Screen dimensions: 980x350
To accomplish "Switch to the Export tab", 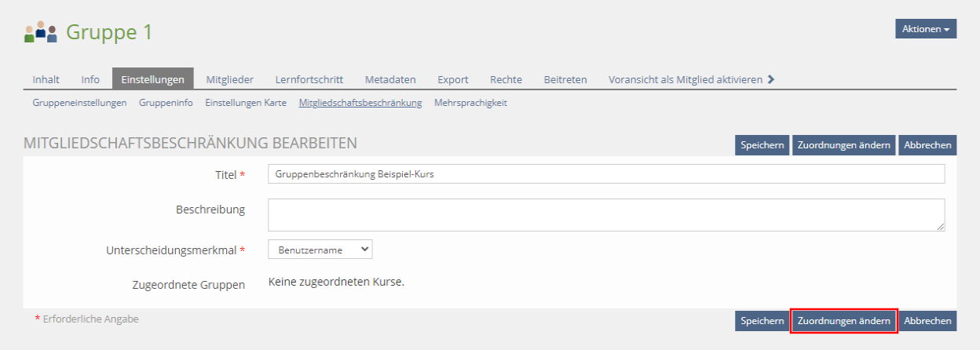I will click(x=453, y=79).
